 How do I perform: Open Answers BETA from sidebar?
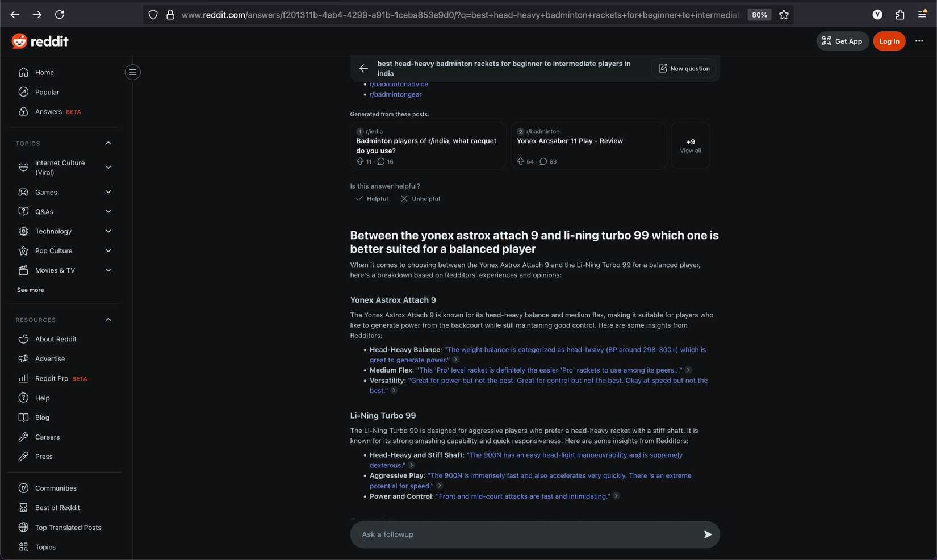[x=48, y=111]
